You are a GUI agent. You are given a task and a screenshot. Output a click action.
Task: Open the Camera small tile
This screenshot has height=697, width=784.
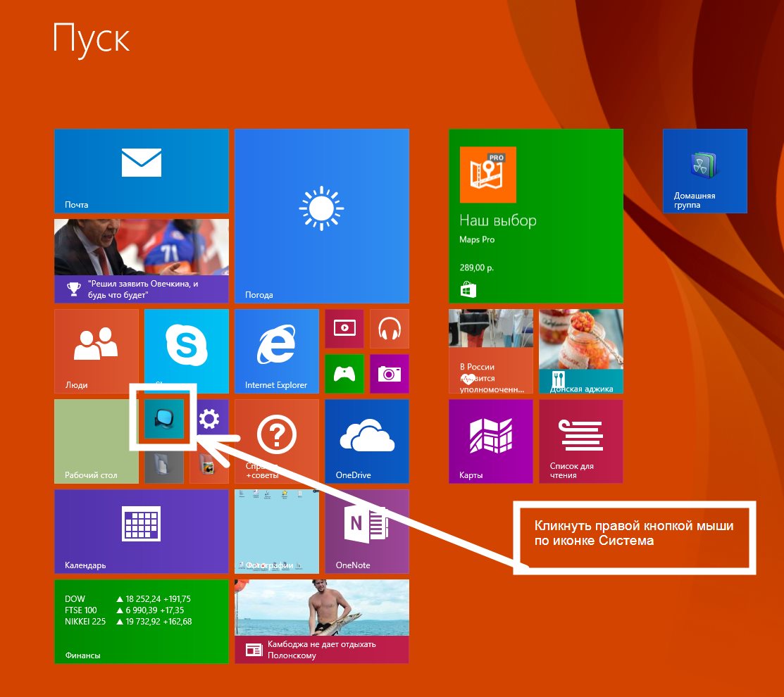coord(390,374)
